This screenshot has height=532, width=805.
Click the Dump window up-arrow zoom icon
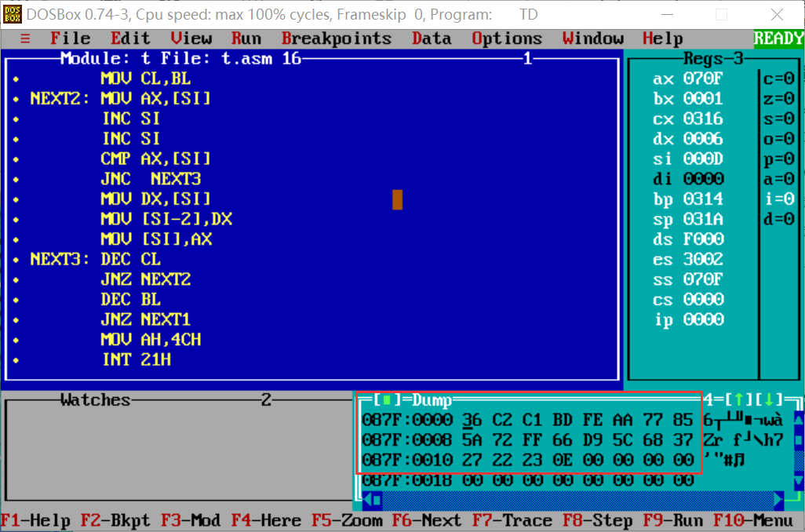pyautogui.click(x=738, y=399)
